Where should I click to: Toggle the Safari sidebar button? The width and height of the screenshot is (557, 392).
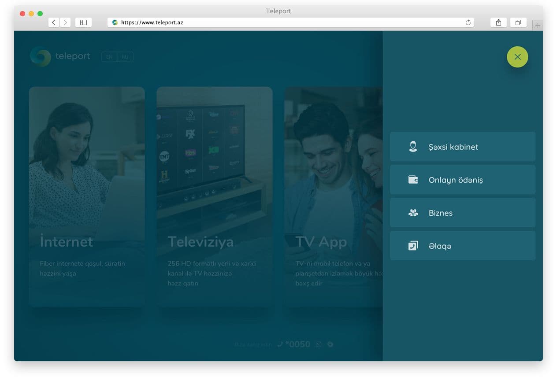[x=83, y=22]
